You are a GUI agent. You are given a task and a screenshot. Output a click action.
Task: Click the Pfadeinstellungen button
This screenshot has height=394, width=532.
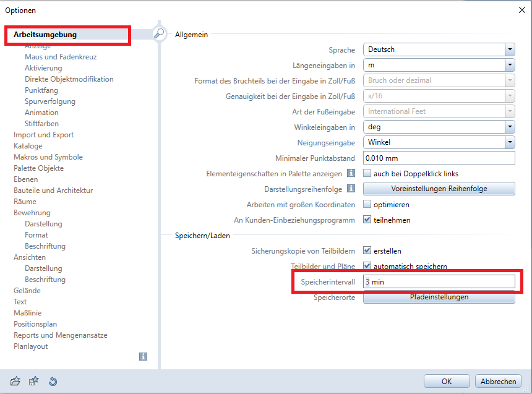tap(439, 297)
